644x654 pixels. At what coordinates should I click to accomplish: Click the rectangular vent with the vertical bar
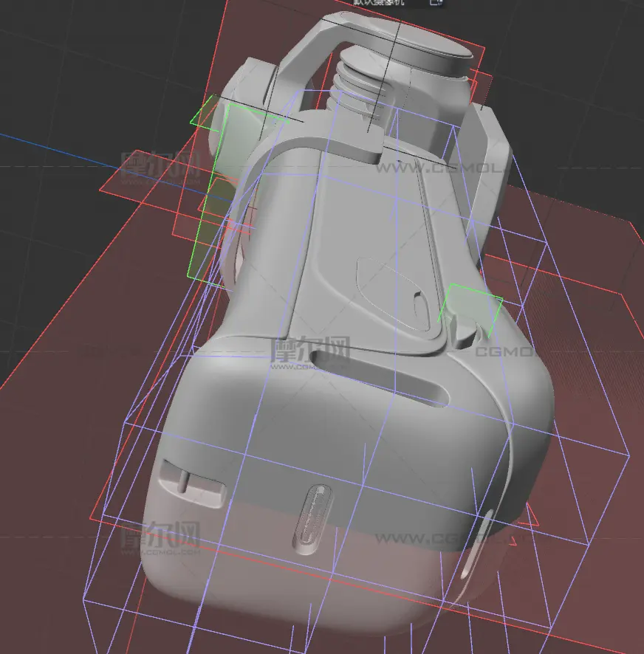pos(191,483)
